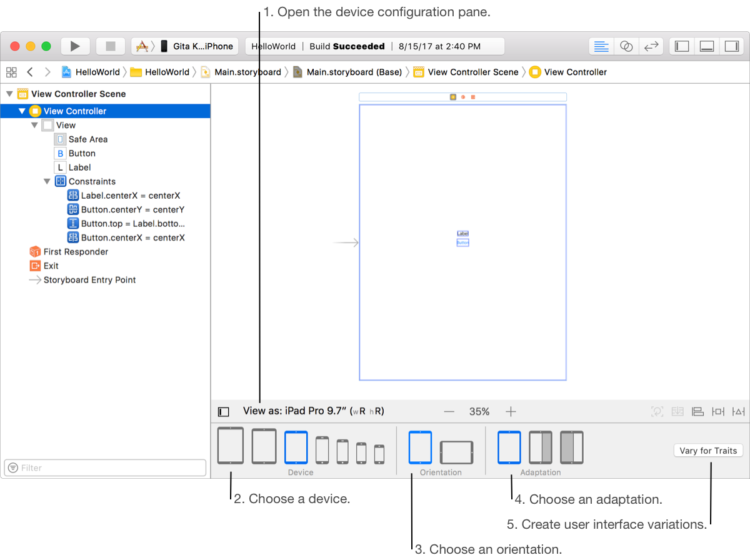This screenshot has height=560, width=750.
Task: Click the Label in canvas
Action: [462, 234]
